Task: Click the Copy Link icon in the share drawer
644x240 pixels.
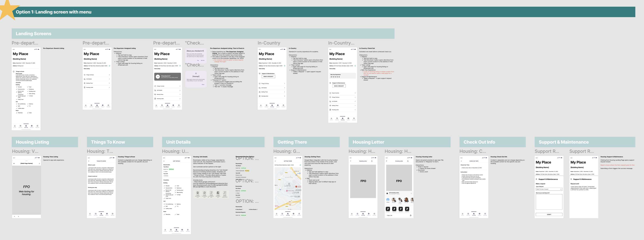Action: click(411, 215)
